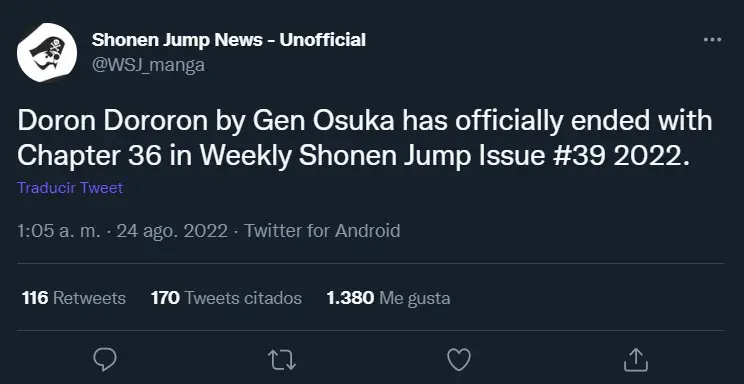Image resolution: width=744 pixels, height=384 pixels.
Task: Click the 24 ago. 2022 date
Action: pos(172,231)
